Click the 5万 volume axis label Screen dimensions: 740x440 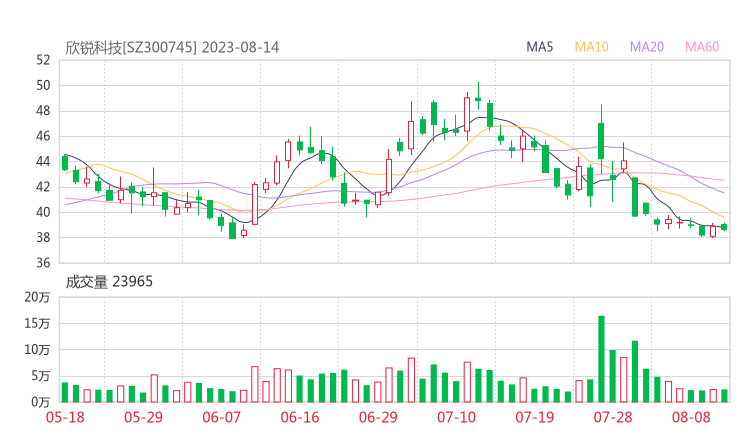coord(41,376)
